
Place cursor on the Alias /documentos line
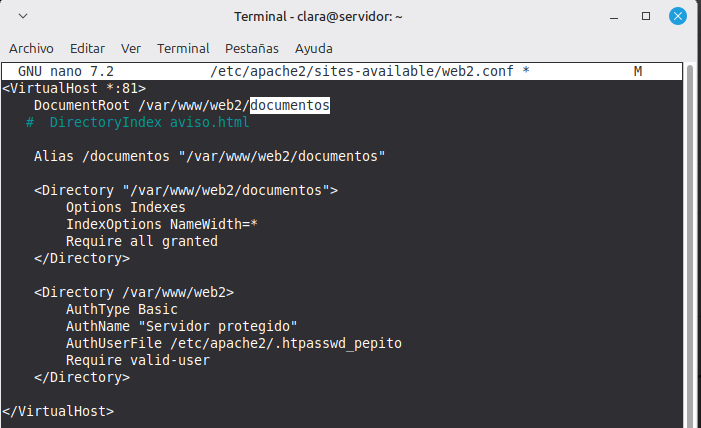[x=209, y=156]
